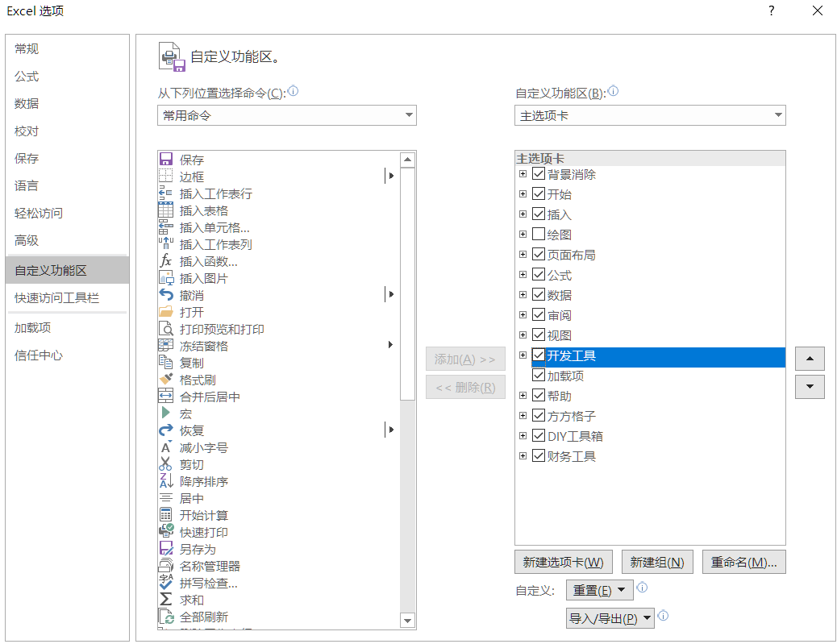Expand the 公式 tab tree node

(523, 274)
